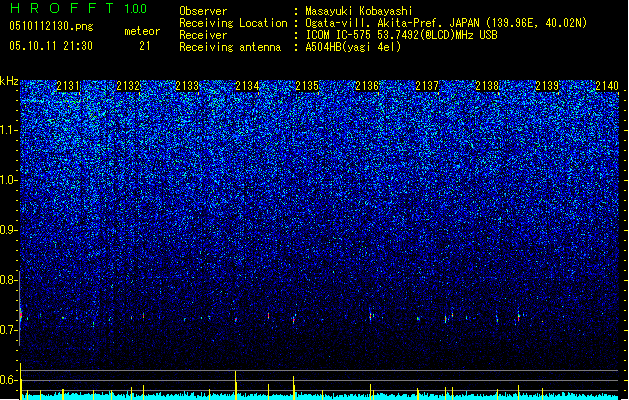629x400 pixels.
Task: Click the HROFFT 1.0.0 title text
Action: coord(79,8)
